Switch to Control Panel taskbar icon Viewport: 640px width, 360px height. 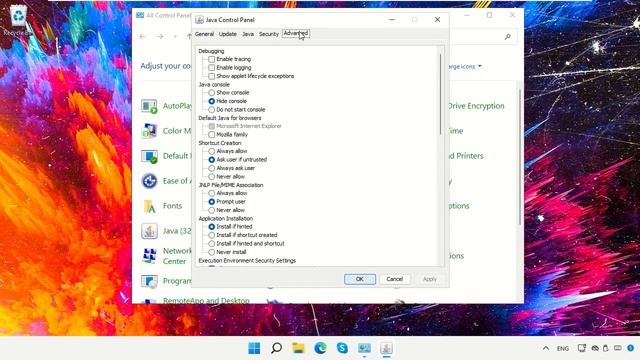(x=364, y=348)
